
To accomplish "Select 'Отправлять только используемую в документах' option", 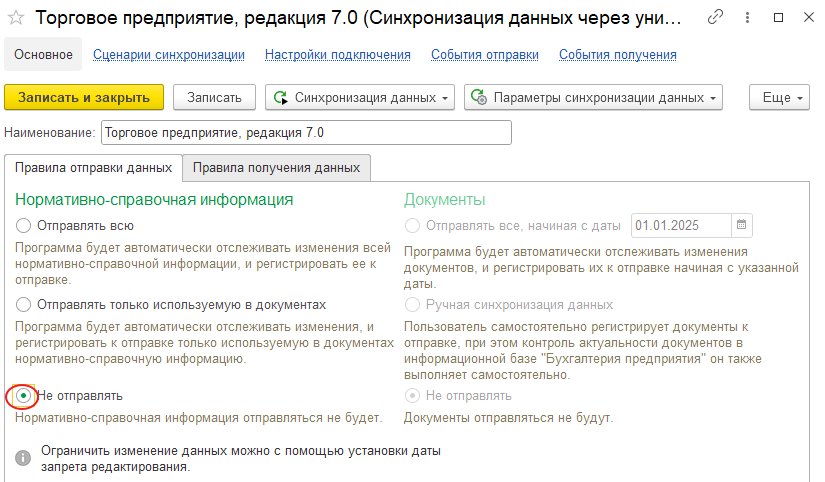I will click(x=23, y=305).
